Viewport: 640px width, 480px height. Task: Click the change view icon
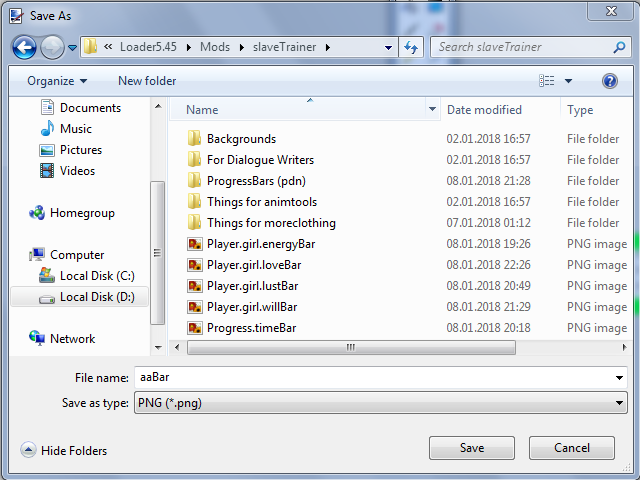(x=547, y=81)
